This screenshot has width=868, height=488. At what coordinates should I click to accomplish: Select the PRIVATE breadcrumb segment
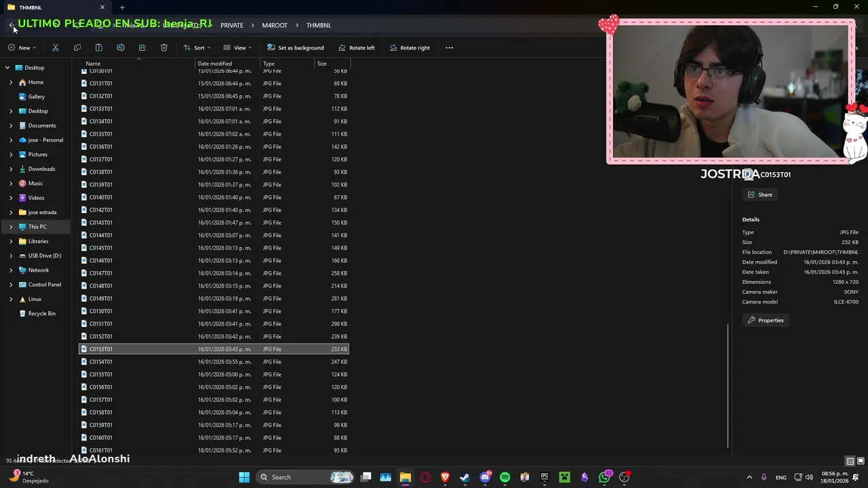click(x=232, y=25)
